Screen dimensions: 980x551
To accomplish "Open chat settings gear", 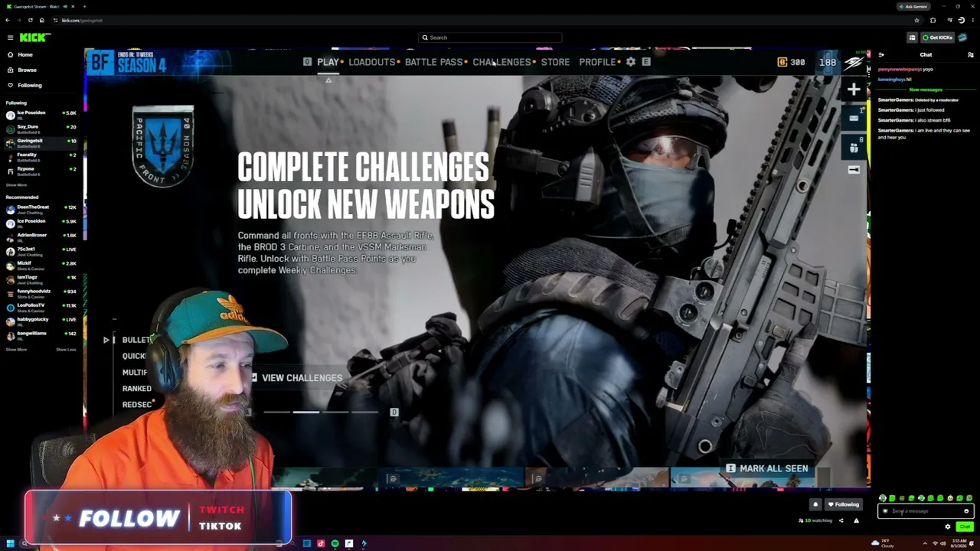I will coord(948,527).
